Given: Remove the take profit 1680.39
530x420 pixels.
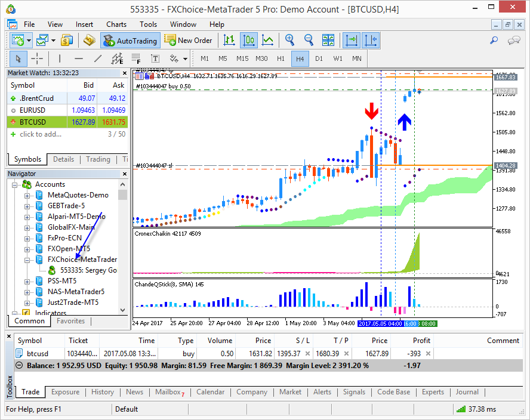Looking at the screenshot, I should (346, 353).
